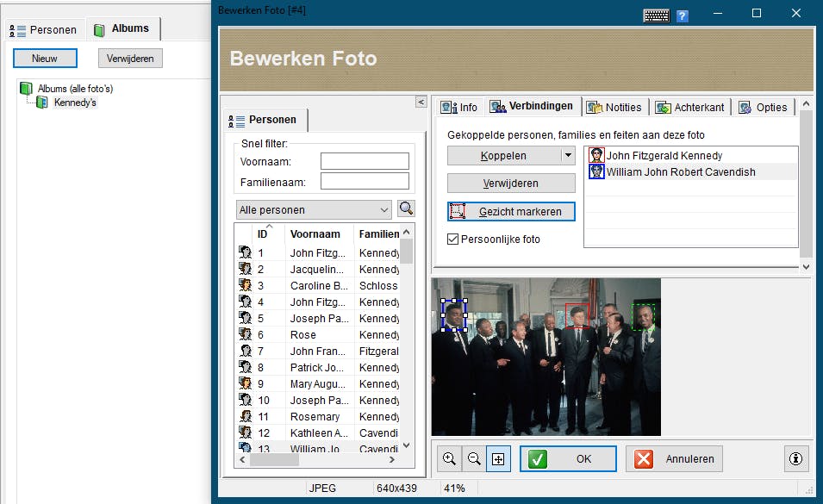
Task: Select row 8 Patrick Jo... Kennedy
Action: coord(317,367)
